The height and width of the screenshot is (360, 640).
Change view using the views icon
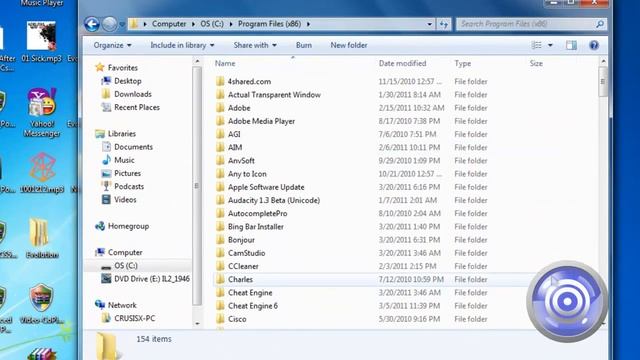pyautogui.click(x=536, y=45)
